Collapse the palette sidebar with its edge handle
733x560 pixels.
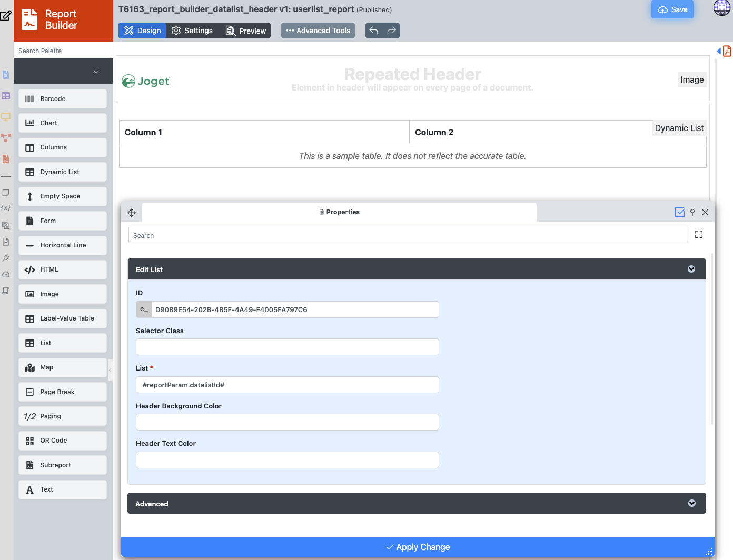110,370
